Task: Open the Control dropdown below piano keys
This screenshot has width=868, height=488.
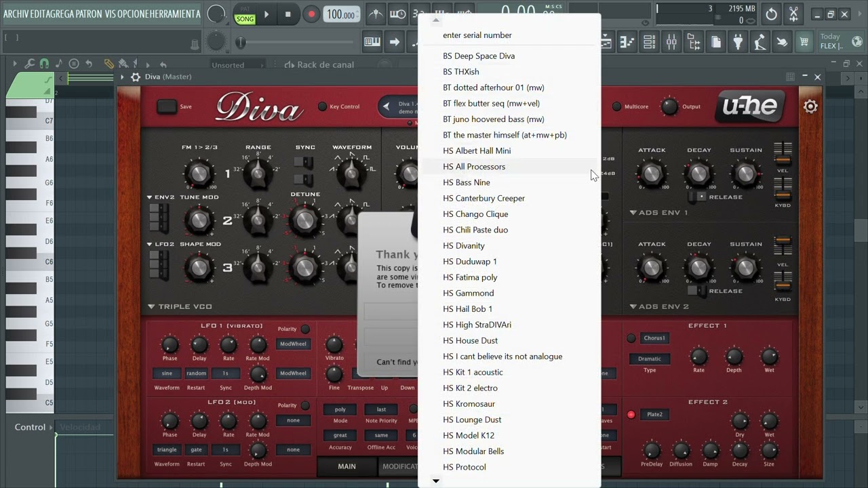Action: point(33,427)
